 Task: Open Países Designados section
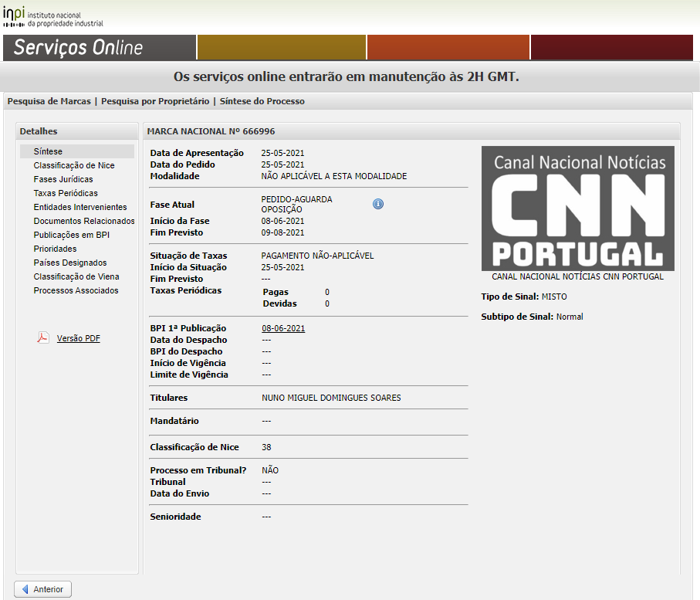coord(70,263)
